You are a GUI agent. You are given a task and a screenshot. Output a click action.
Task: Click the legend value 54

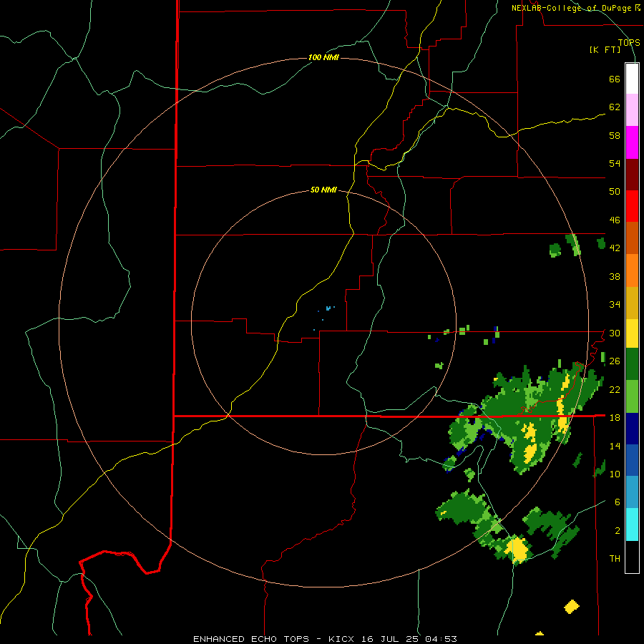(x=615, y=163)
